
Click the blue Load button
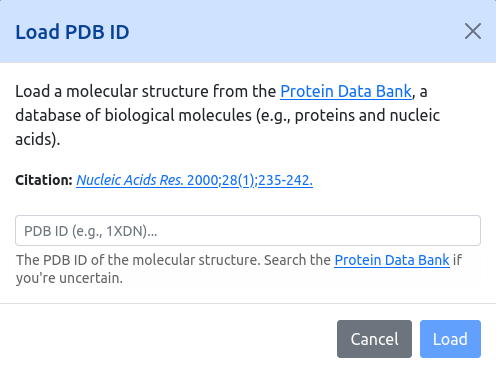click(x=450, y=339)
